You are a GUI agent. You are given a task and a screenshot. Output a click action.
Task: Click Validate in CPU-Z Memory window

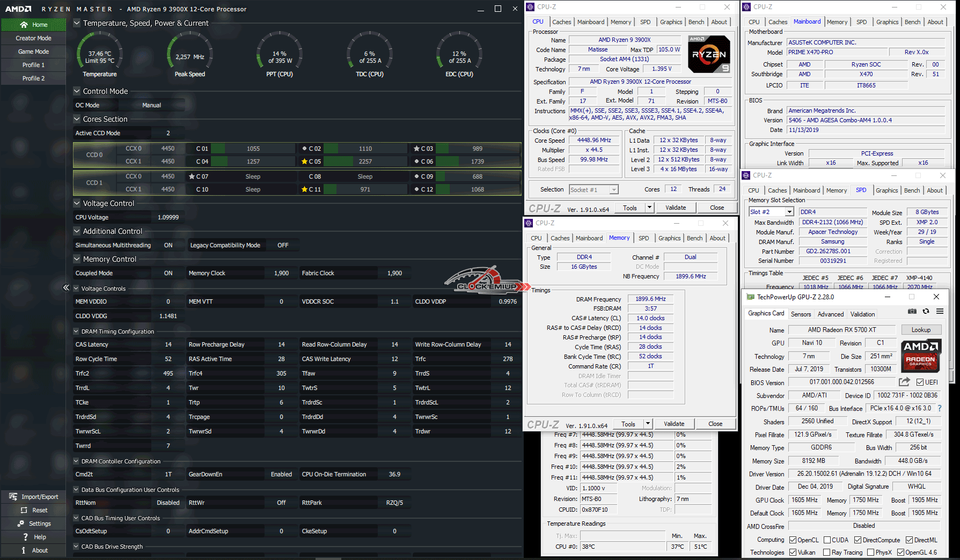point(673,424)
